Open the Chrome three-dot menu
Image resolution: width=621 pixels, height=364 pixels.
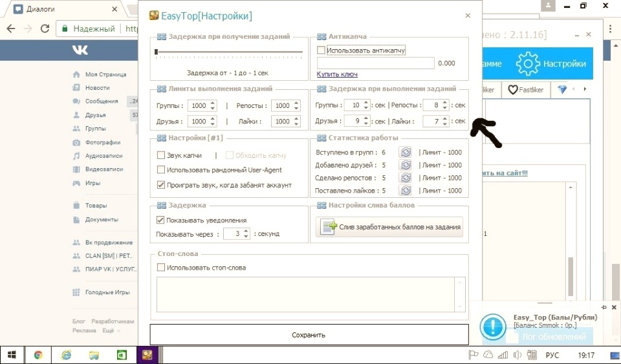(610, 29)
